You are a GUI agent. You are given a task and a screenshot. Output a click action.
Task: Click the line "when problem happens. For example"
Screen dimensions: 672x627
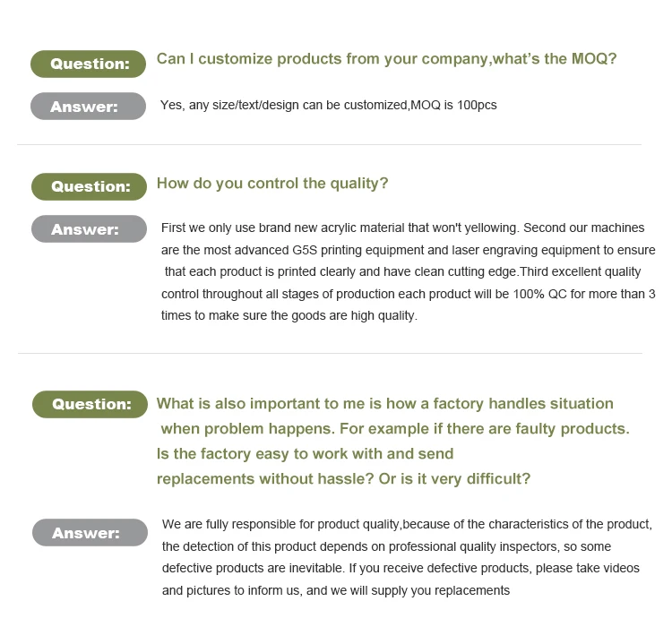[394, 429]
